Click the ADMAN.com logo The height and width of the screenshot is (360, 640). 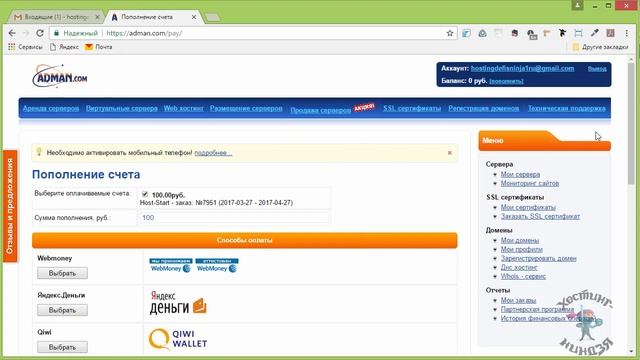click(x=60, y=76)
